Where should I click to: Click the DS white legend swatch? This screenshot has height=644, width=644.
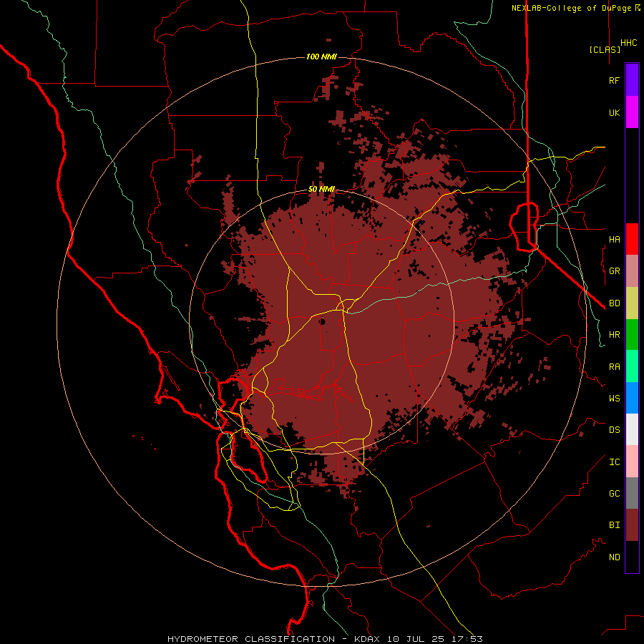coord(632,429)
